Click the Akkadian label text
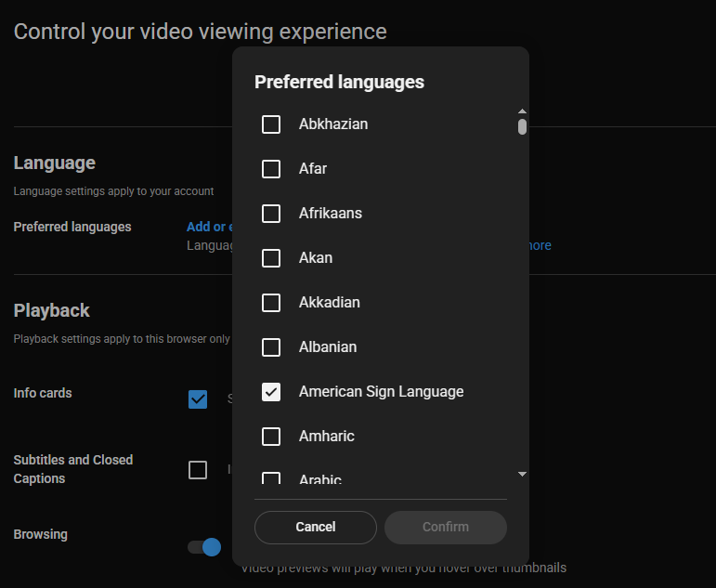Image resolution: width=716 pixels, height=588 pixels. (x=330, y=303)
